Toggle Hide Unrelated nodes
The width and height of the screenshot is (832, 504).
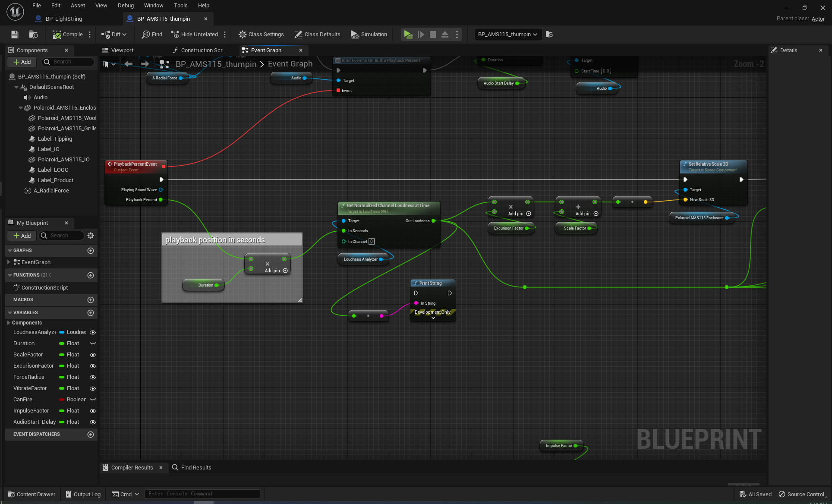pyautogui.click(x=195, y=35)
